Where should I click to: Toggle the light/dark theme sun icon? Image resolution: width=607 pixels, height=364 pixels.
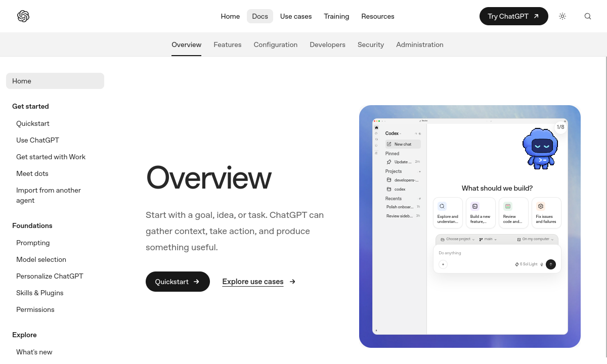(x=562, y=16)
